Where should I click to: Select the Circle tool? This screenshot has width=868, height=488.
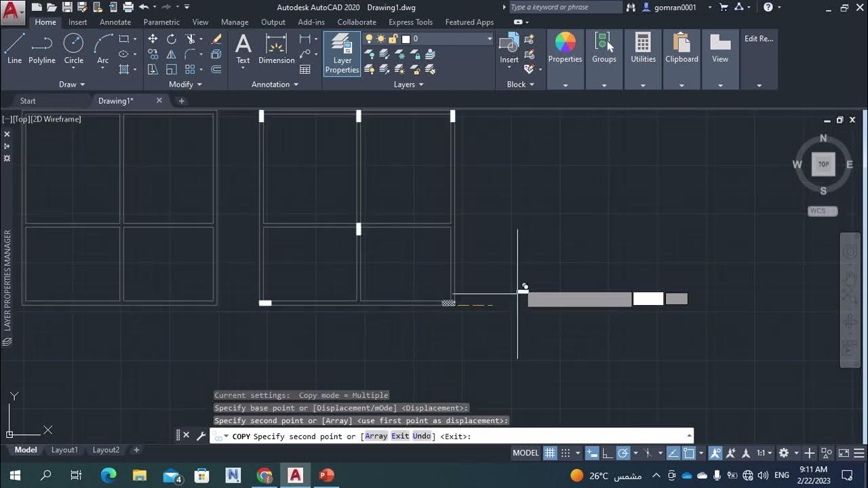pos(74,48)
